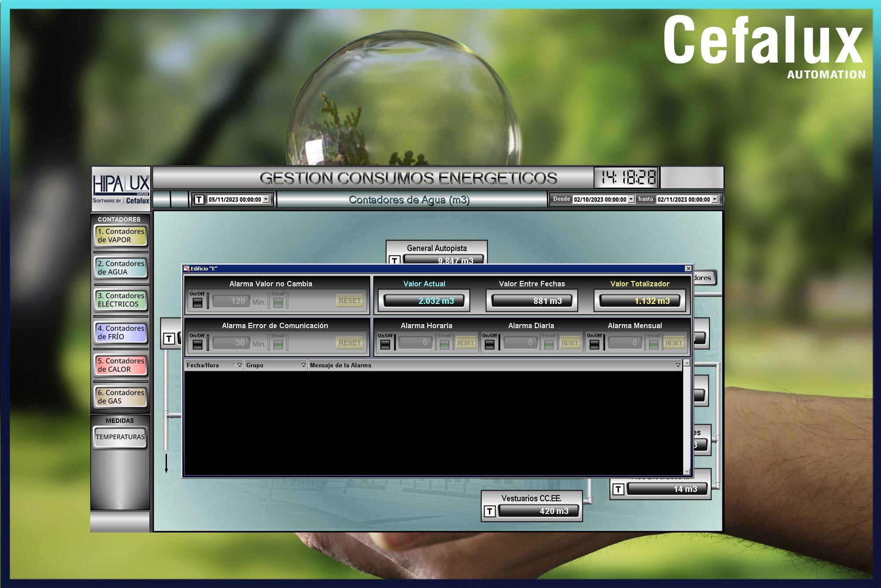Open the Grupo column filter
The image size is (881, 588).
pyautogui.click(x=304, y=365)
